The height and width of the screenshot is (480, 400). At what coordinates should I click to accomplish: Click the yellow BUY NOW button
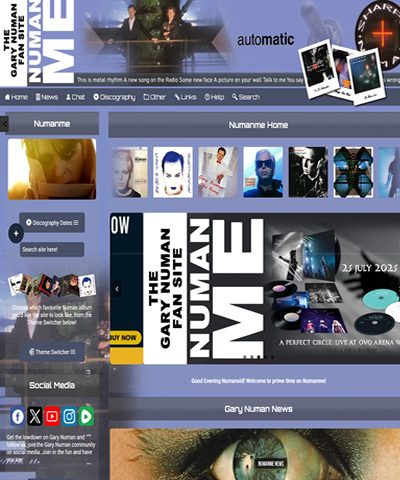pyautogui.click(x=125, y=338)
